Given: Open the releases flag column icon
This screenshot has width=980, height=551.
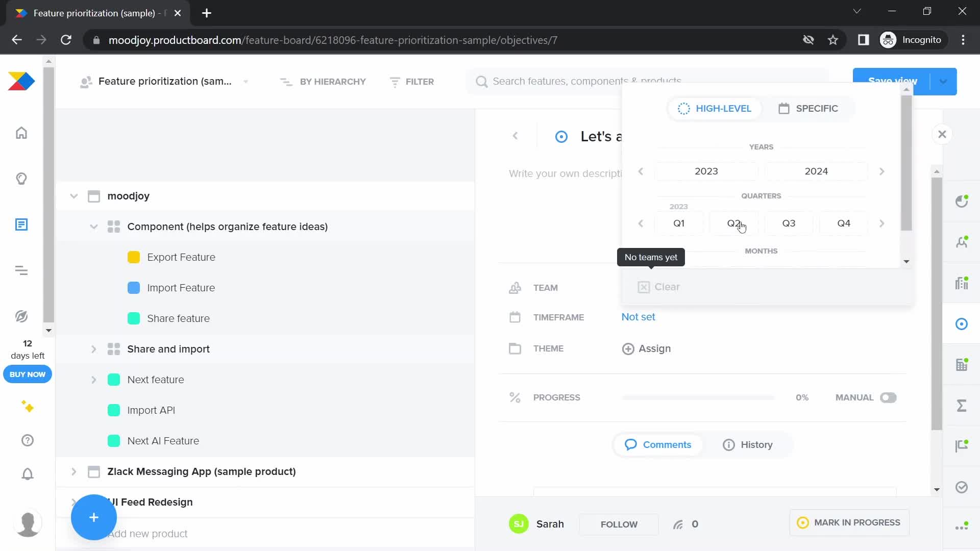Looking at the screenshot, I should click(x=962, y=446).
